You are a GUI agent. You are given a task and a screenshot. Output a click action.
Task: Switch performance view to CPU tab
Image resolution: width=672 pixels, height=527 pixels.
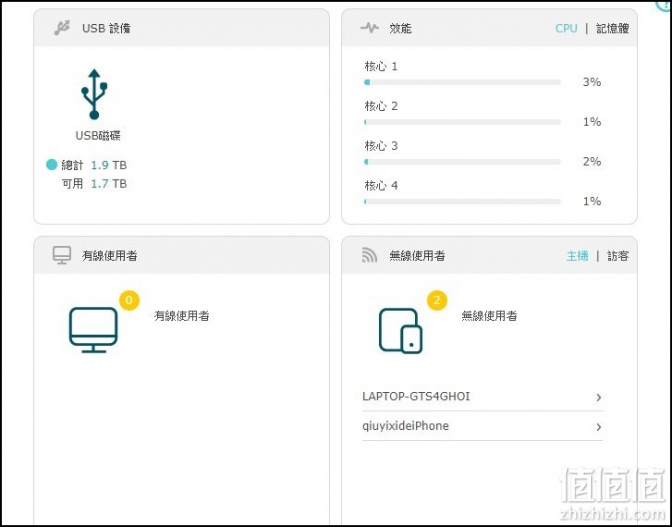(566, 28)
